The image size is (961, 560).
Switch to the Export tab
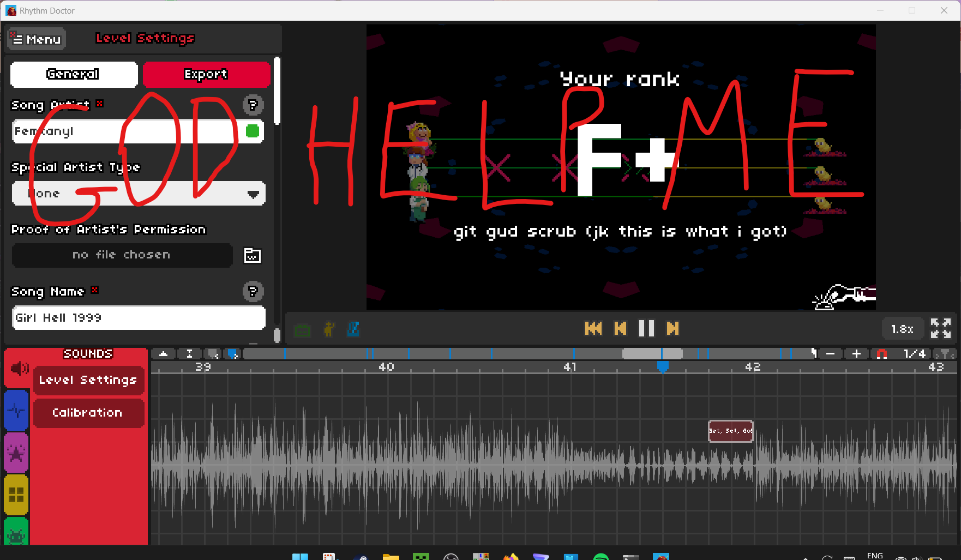[206, 74]
